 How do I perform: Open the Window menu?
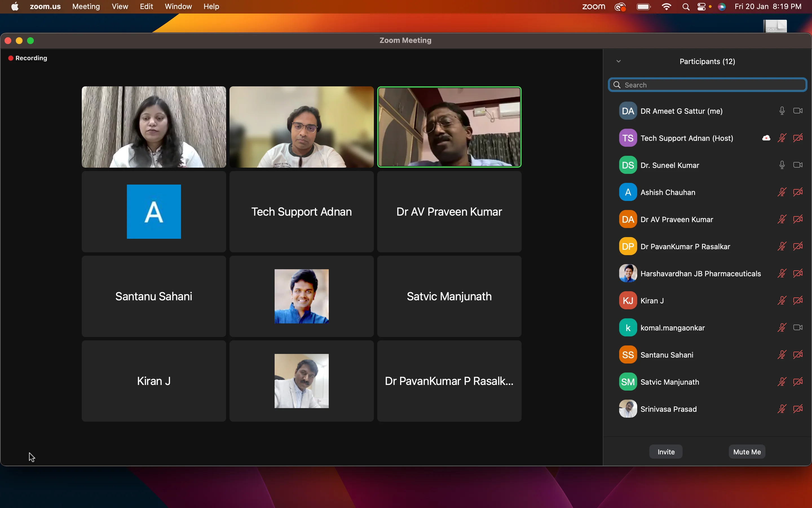178,6
